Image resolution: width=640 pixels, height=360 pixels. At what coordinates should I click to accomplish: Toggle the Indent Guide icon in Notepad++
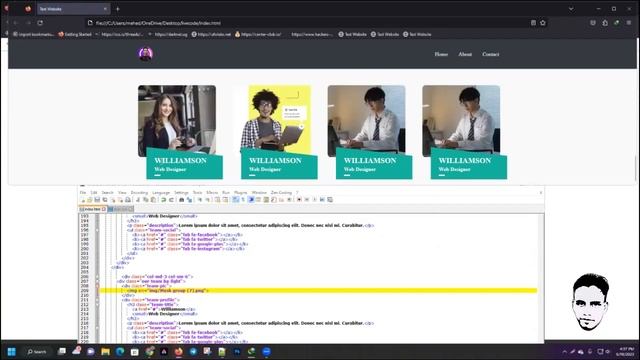point(251,200)
